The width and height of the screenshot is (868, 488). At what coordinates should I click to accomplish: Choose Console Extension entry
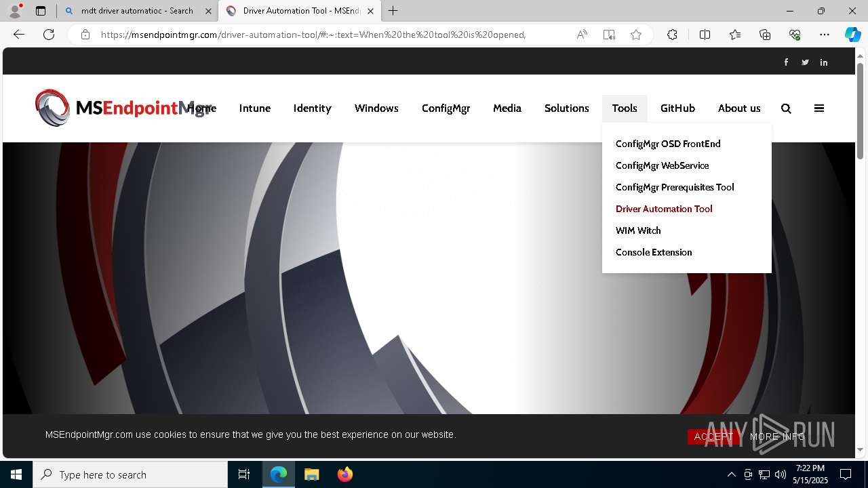(x=654, y=252)
